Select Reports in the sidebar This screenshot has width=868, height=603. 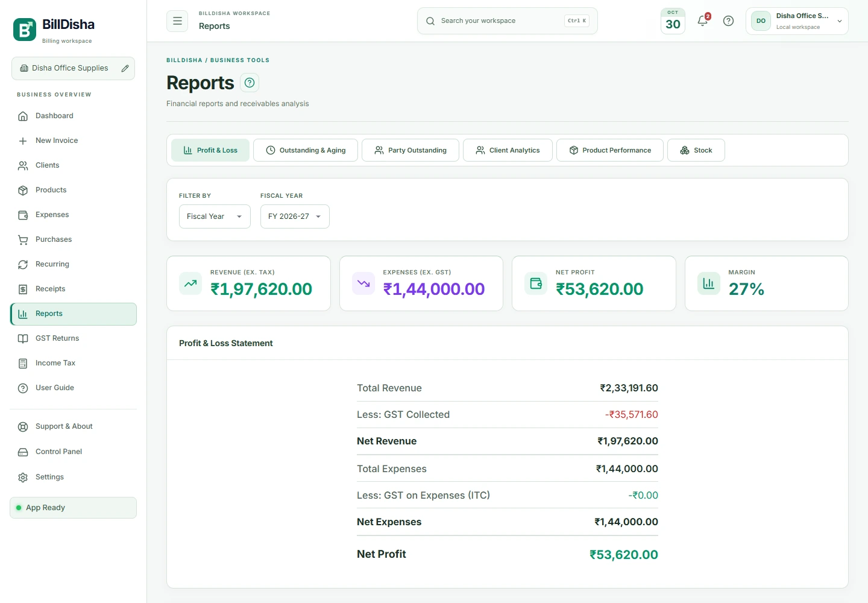click(74, 314)
